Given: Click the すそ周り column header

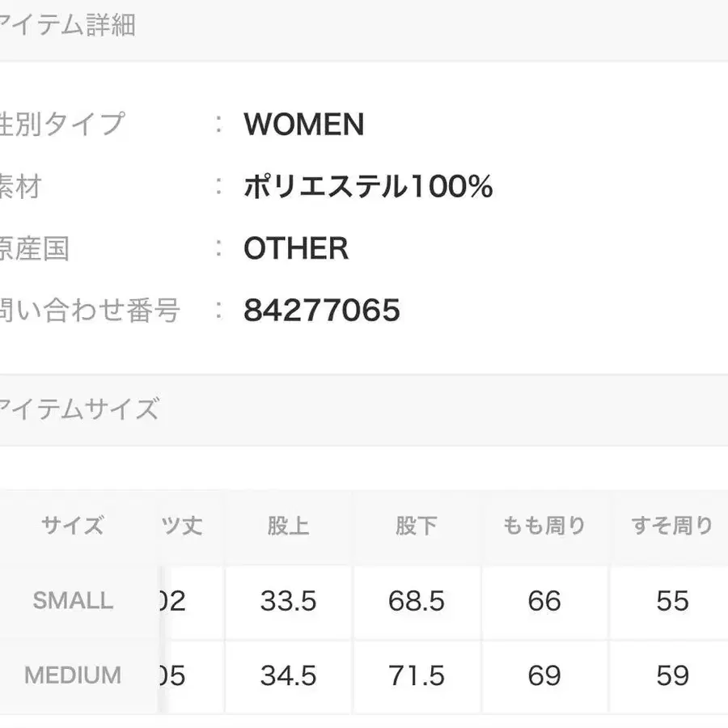Looking at the screenshot, I should (671, 526).
